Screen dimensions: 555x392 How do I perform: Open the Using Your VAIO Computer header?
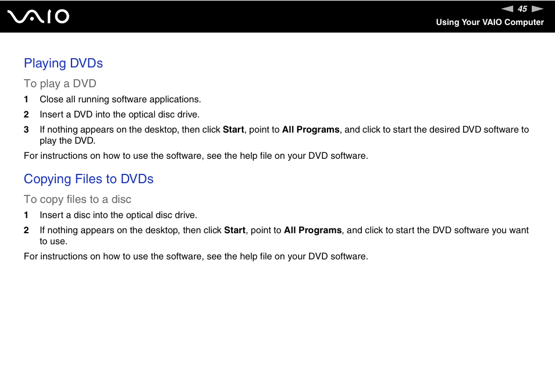[x=490, y=22]
